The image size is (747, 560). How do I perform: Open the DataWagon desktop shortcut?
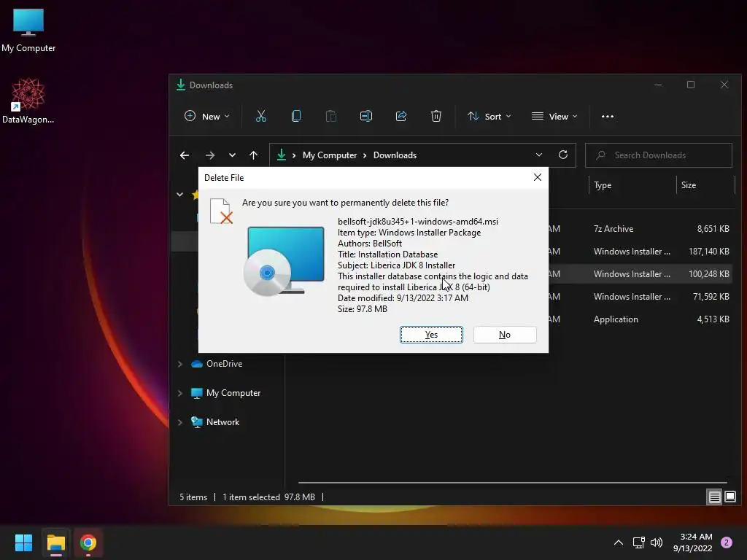(28, 101)
